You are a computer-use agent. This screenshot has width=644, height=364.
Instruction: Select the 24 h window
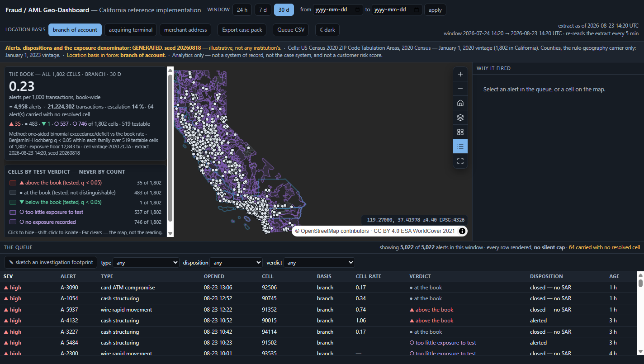(242, 10)
